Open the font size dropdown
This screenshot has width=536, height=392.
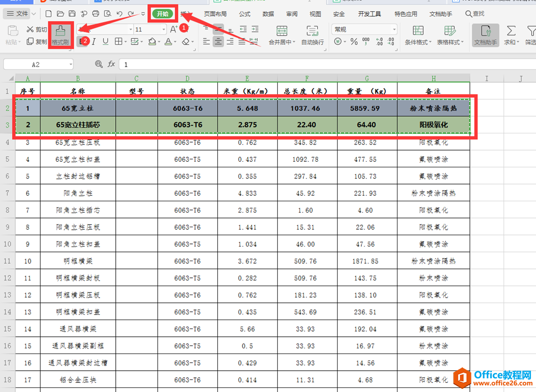coord(163,30)
